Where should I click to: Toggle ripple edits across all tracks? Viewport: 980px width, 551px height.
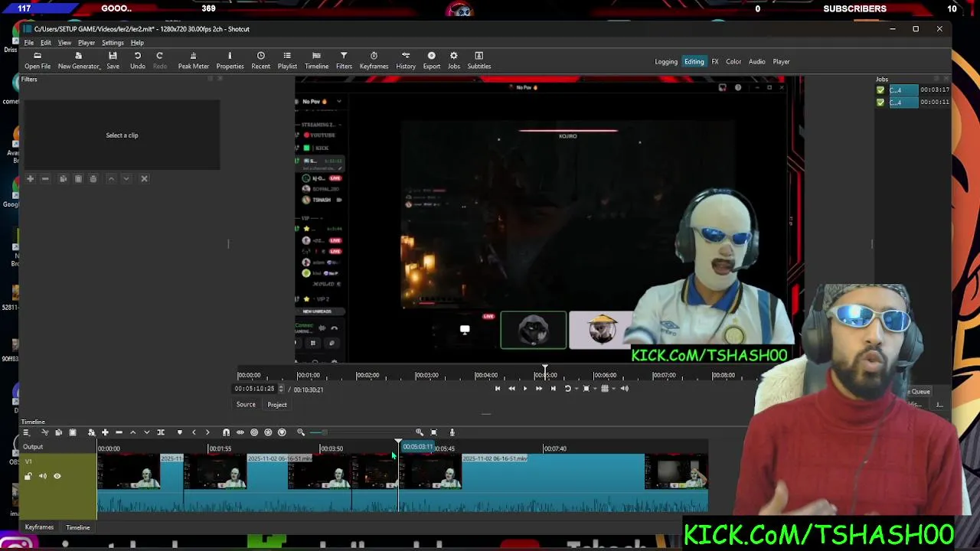click(268, 432)
